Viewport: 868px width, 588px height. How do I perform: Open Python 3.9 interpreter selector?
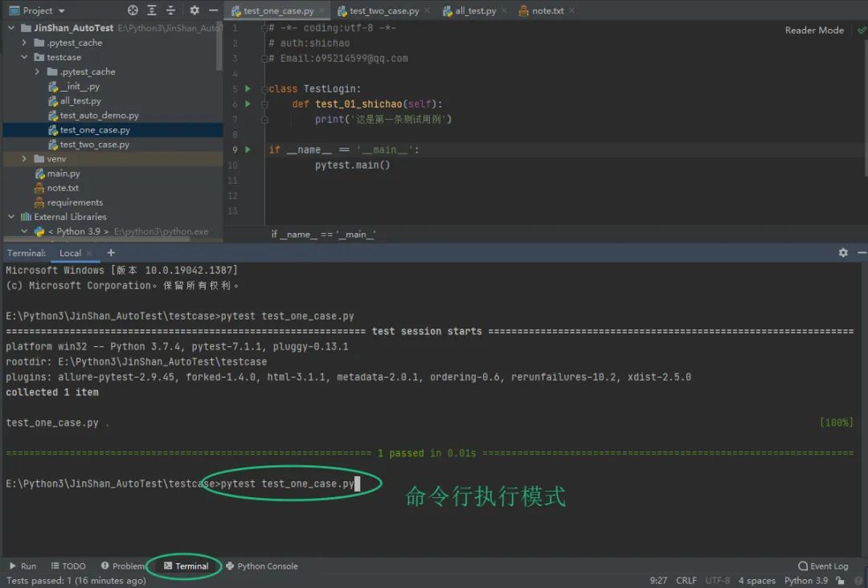point(806,580)
